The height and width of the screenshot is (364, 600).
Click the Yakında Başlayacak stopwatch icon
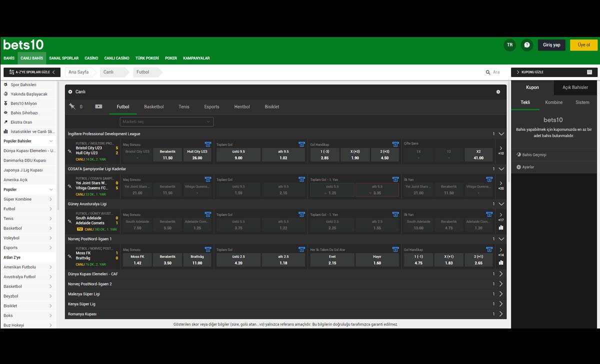click(x=5, y=94)
